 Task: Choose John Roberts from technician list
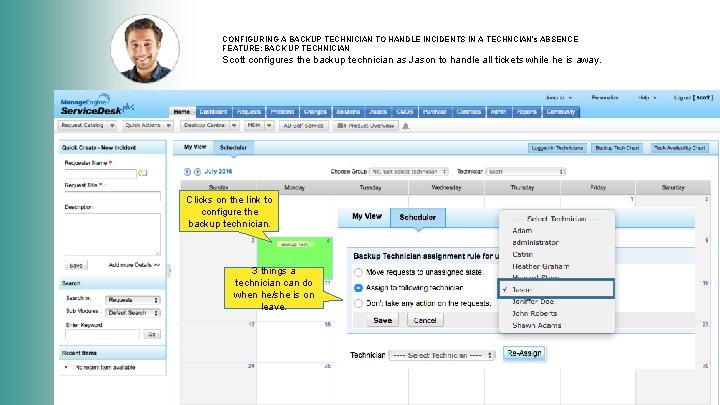534,314
